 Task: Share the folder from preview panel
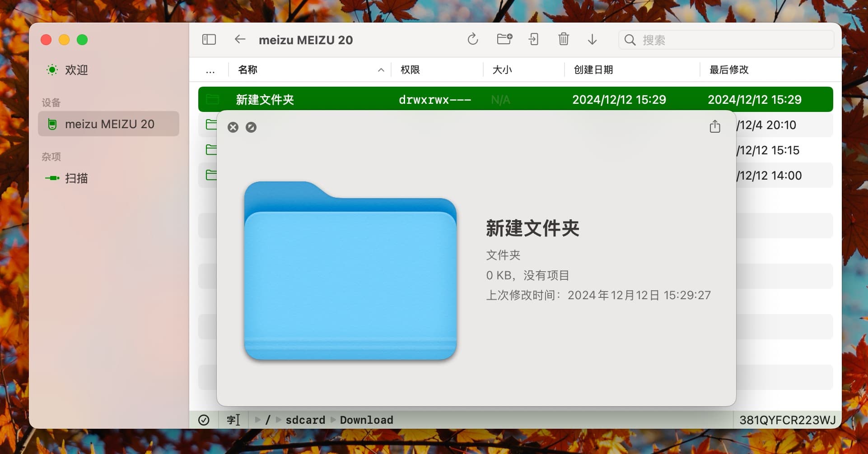click(x=714, y=127)
